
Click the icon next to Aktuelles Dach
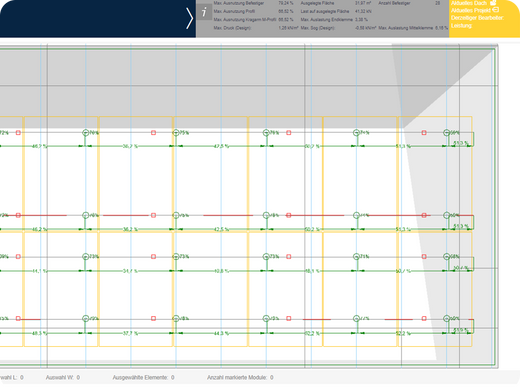pyautogui.click(x=493, y=3)
